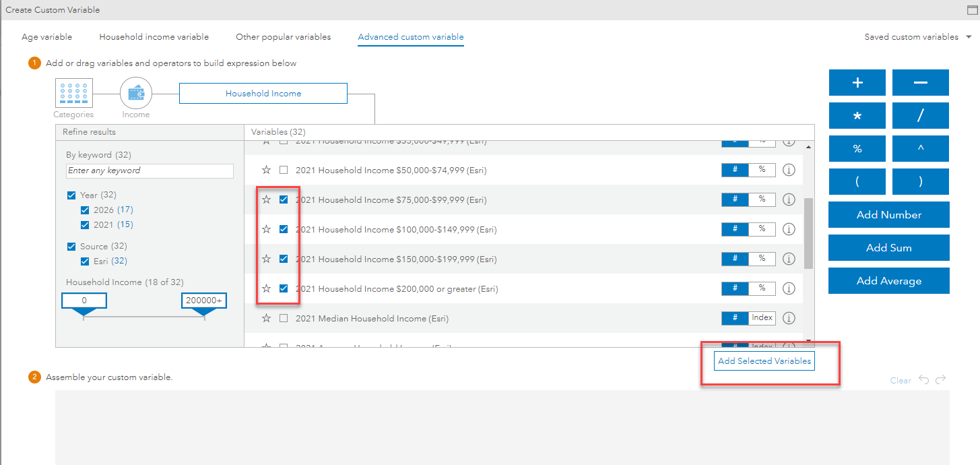Open the Other popular variables tab
Viewport: 980px width, 465px height.
pyautogui.click(x=283, y=36)
